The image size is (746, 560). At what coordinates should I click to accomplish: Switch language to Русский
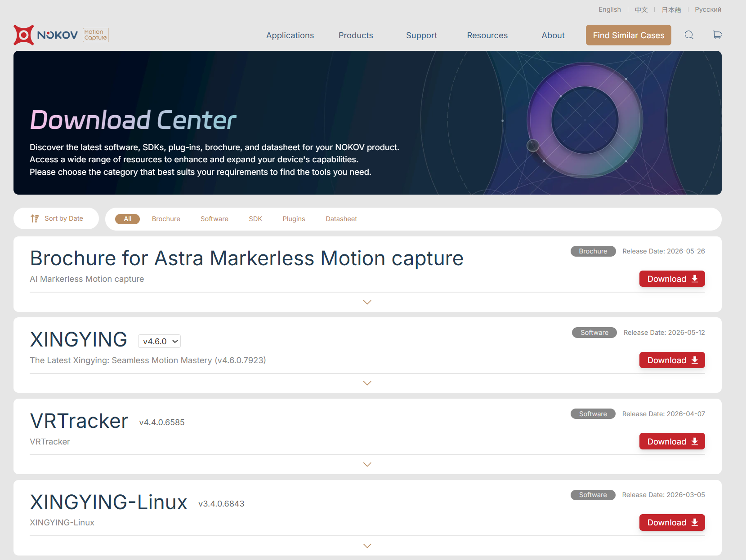tap(708, 9)
